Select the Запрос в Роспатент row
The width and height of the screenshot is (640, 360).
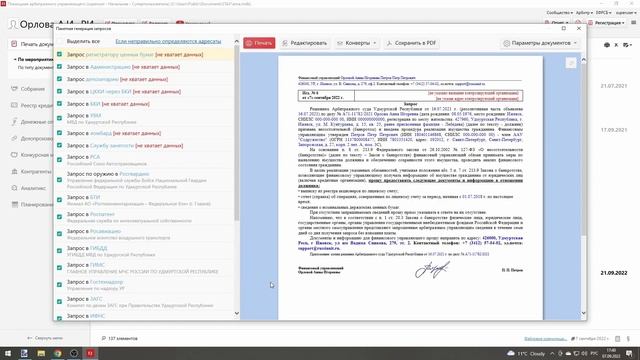point(144,217)
